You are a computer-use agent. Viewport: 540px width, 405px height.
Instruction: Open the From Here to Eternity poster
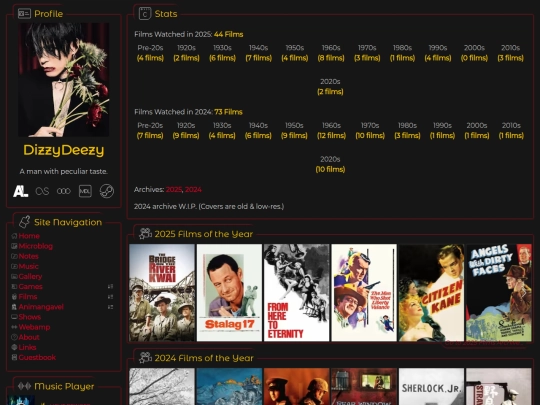tap(297, 293)
